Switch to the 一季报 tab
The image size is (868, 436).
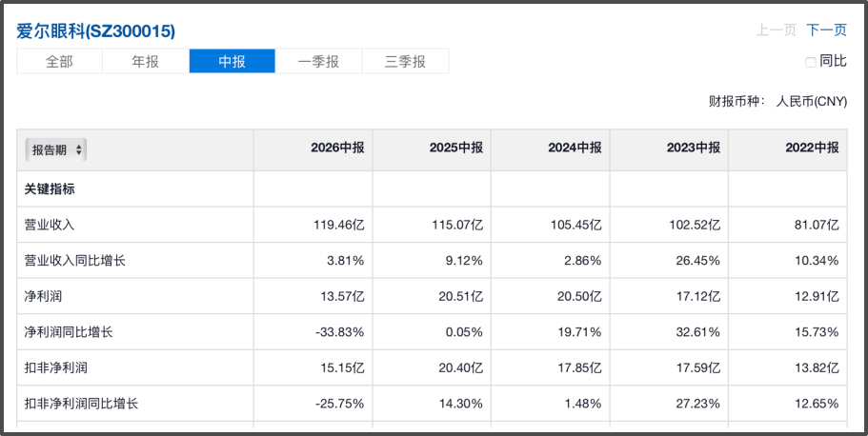319,62
